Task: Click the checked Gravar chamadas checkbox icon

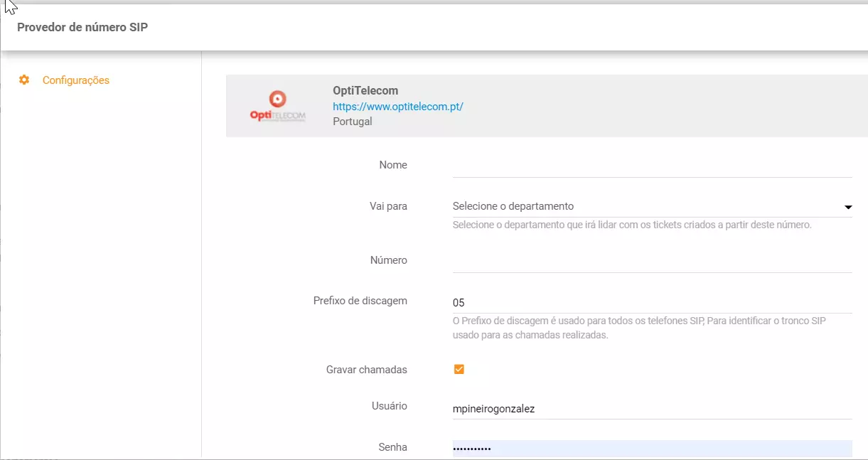Action: 459,369
